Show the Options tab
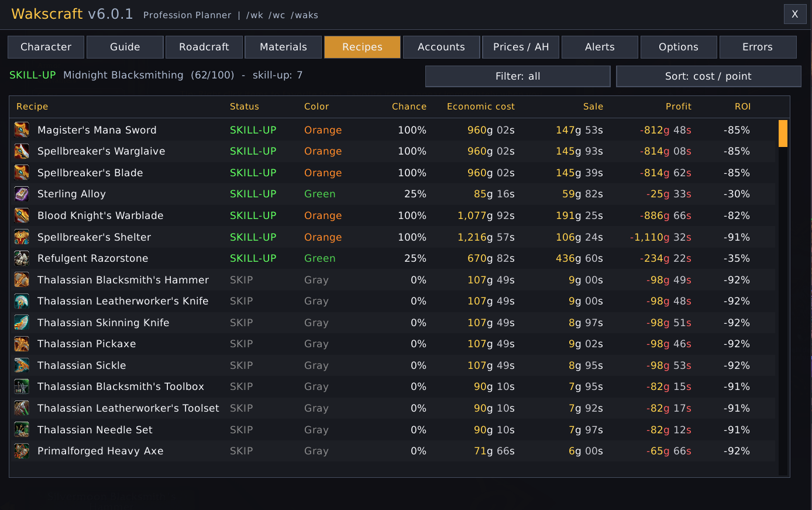 click(679, 47)
